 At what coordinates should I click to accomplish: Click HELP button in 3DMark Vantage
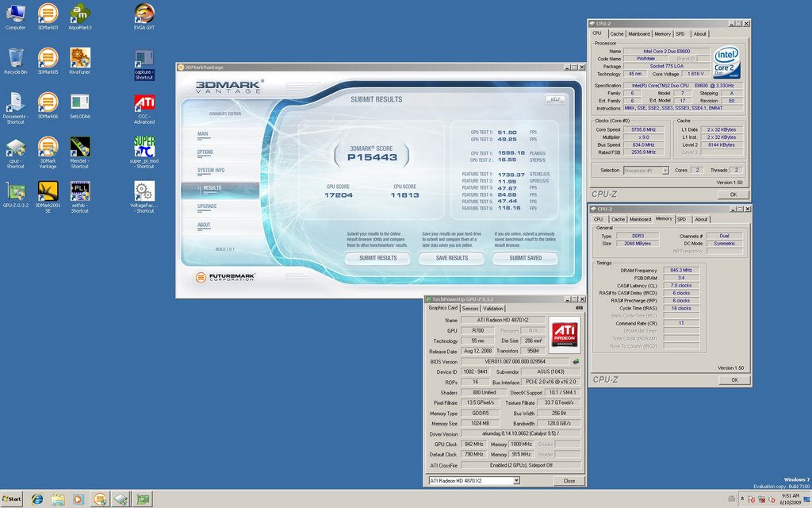pyautogui.click(x=555, y=99)
